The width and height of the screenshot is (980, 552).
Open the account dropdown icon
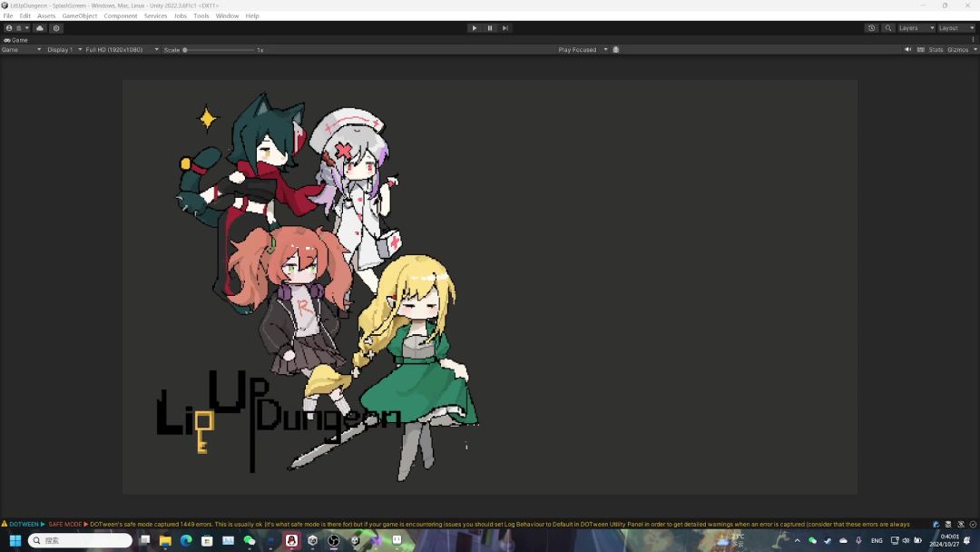17,28
